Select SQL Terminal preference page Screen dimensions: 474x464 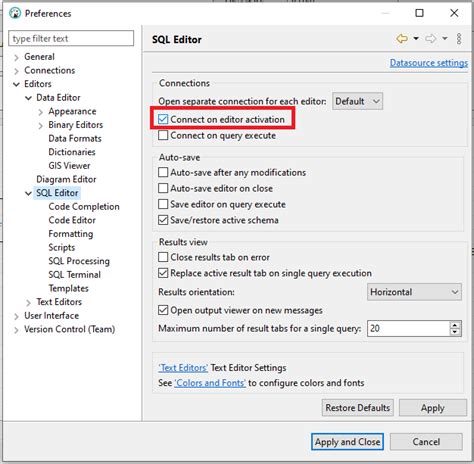coord(74,275)
